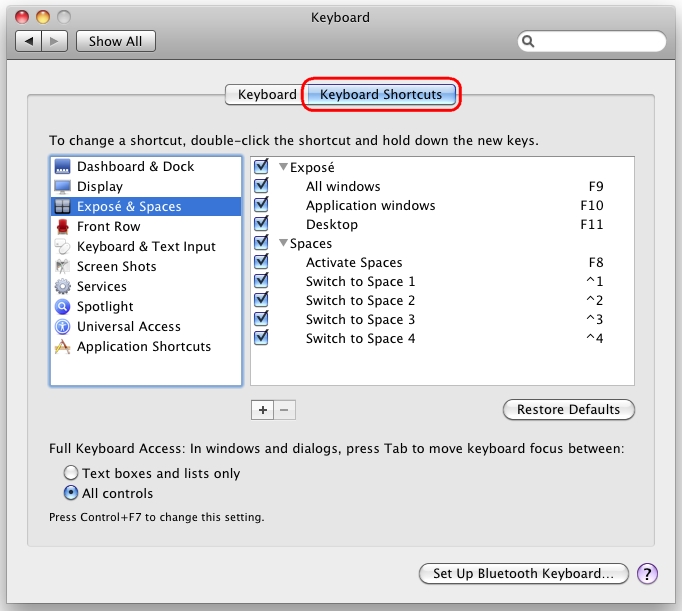Click the Display monitor icon
The width and height of the screenshot is (682, 611).
tap(63, 187)
